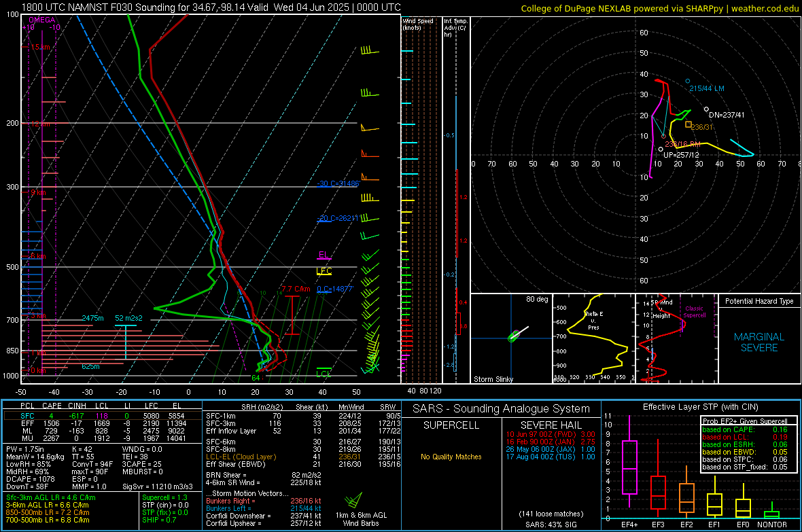Click the EL level label
Image resolution: width=802 pixels, height=532 pixels.
[x=324, y=254]
